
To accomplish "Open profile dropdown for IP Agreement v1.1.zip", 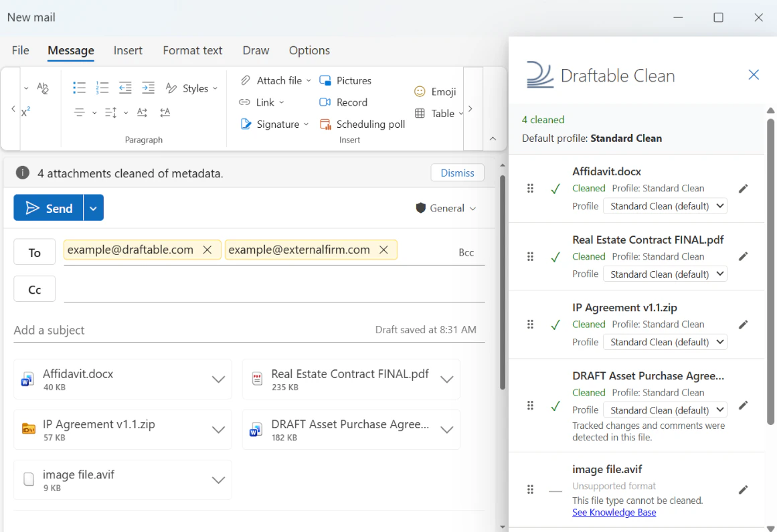I will [665, 342].
